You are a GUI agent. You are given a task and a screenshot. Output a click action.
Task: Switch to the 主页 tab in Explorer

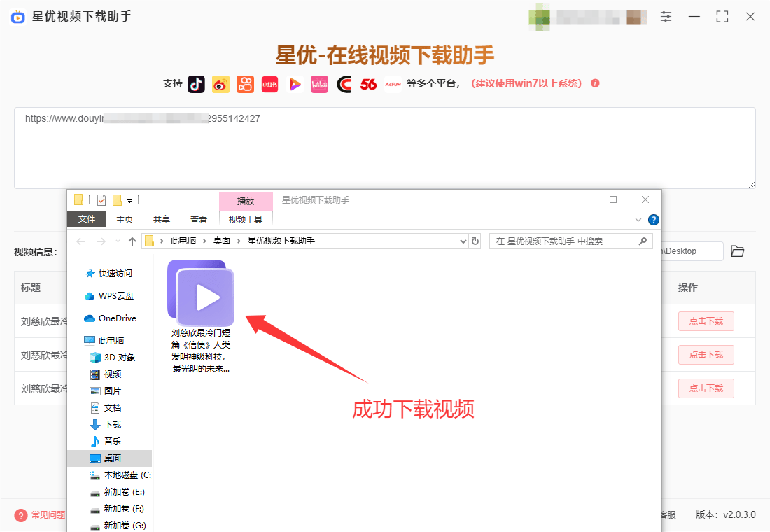(x=124, y=218)
